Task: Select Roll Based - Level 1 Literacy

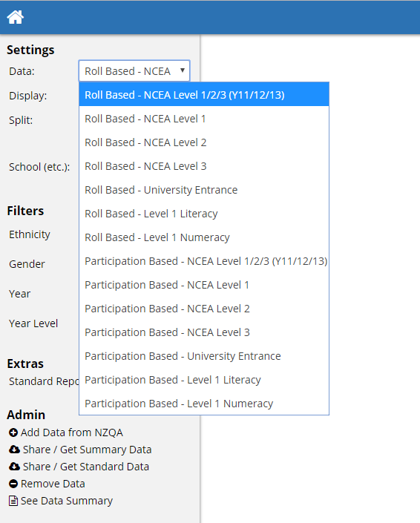Action: 204,214
